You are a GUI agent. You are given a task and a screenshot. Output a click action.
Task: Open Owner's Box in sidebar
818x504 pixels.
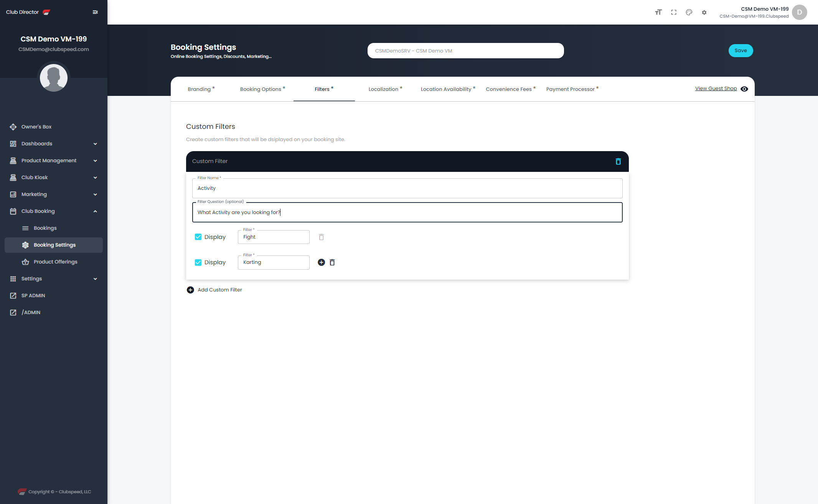click(54, 127)
